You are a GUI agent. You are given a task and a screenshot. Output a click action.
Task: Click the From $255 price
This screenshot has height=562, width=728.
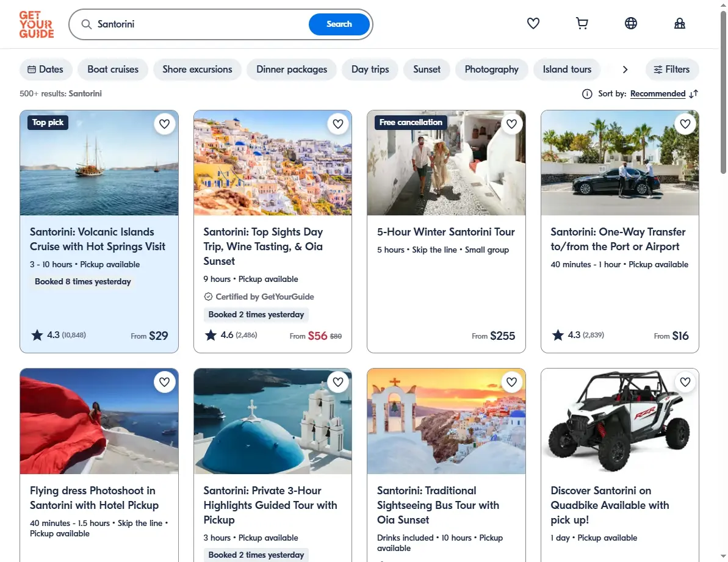click(494, 336)
